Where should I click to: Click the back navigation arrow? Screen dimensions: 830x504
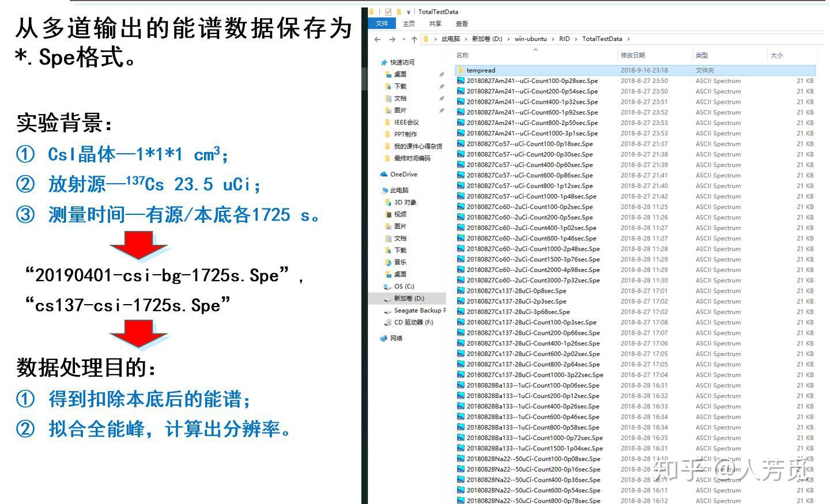[x=376, y=39]
